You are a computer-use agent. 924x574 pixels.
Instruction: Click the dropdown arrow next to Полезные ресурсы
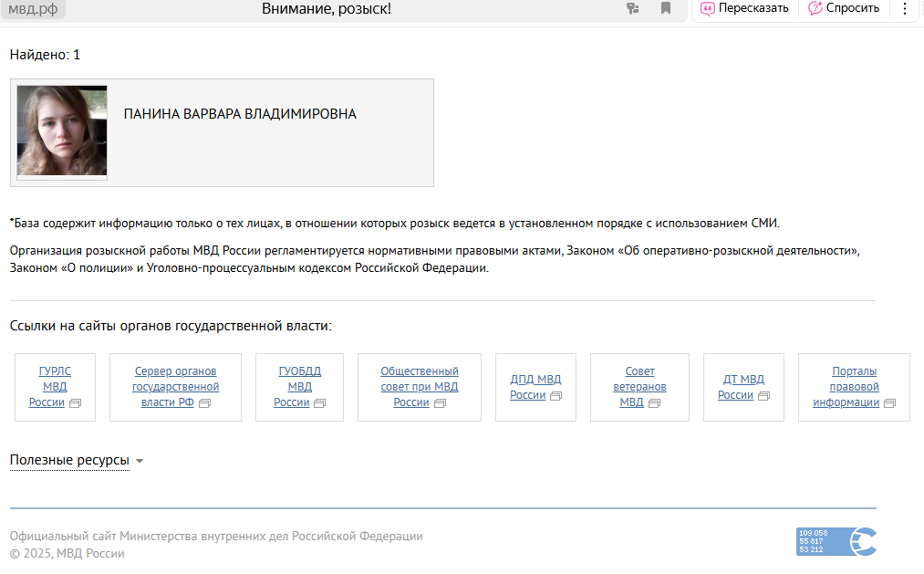click(x=140, y=461)
